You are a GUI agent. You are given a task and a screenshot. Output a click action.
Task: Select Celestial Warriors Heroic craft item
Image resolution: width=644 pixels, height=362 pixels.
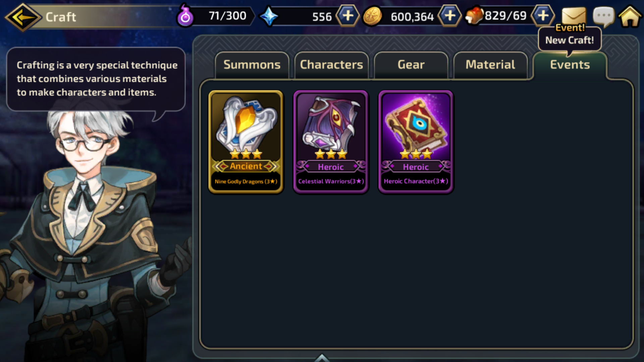point(331,142)
